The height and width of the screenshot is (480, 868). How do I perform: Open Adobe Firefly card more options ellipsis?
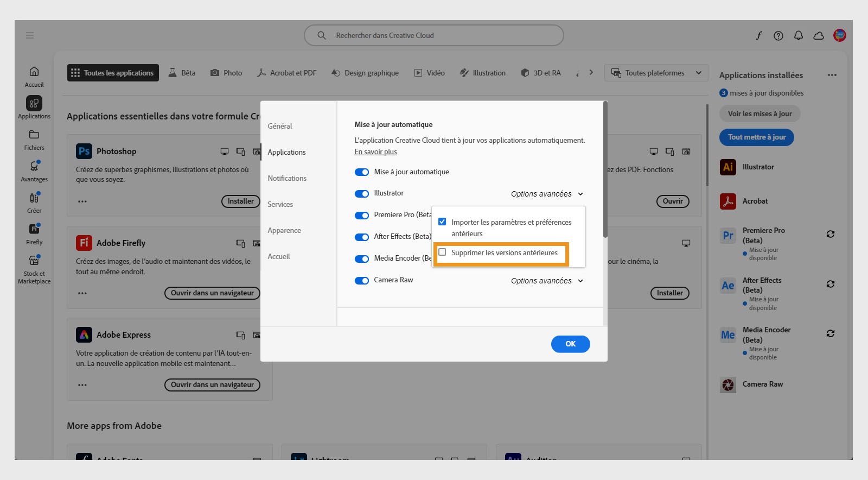pyautogui.click(x=82, y=293)
